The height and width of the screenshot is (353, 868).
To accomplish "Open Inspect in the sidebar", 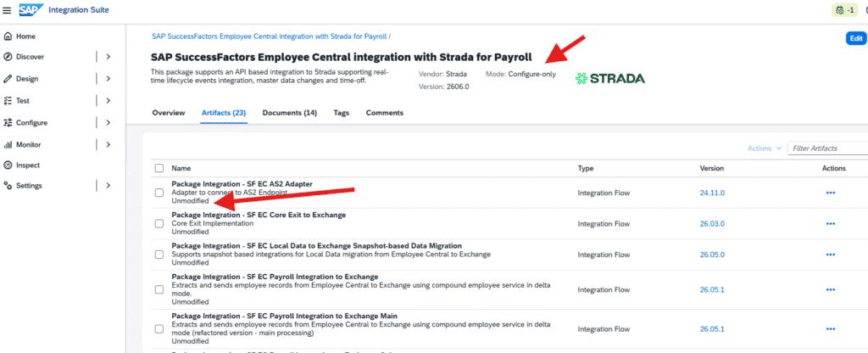I will tap(28, 165).
